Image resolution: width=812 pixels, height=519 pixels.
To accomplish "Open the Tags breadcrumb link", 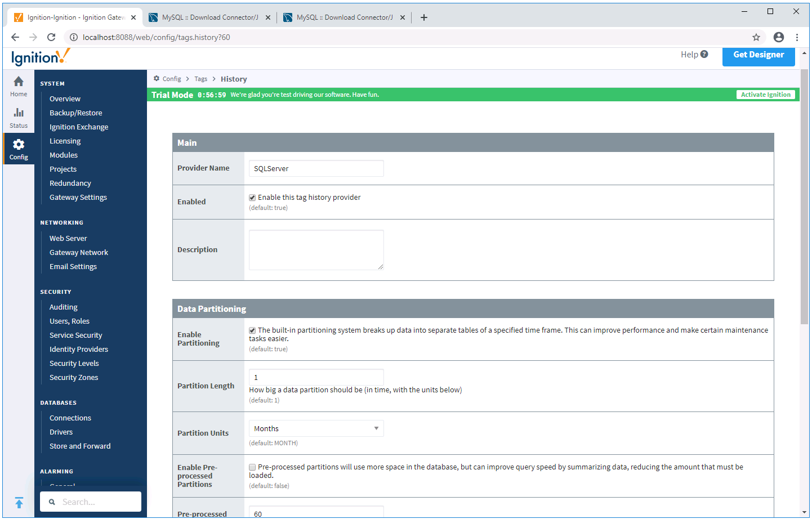I will click(201, 79).
